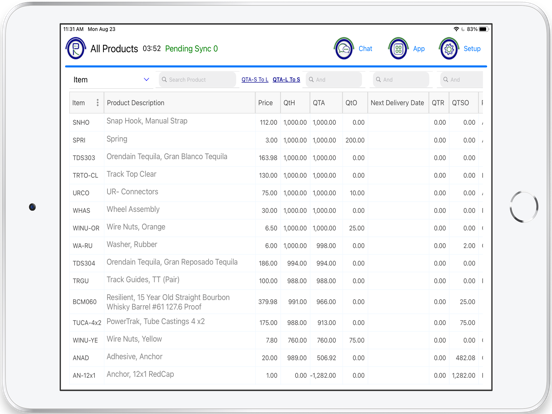Select Orendain Tequila, Gran Reposado Tequila
The image size is (552, 414).
click(172, 262)
